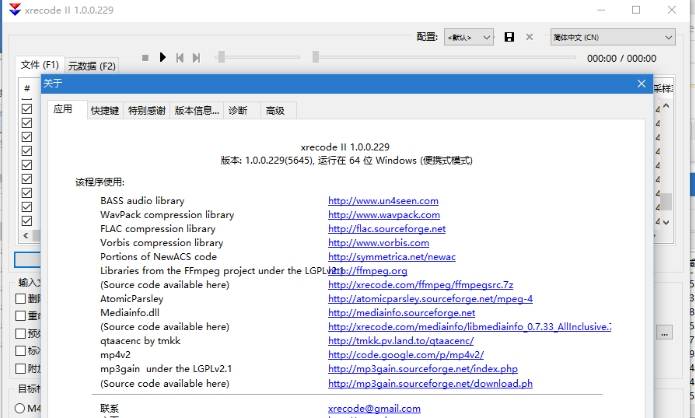Toggle the 删 checkbox in the input options
The image size is (695, 418).
click(x=20, y=298)
